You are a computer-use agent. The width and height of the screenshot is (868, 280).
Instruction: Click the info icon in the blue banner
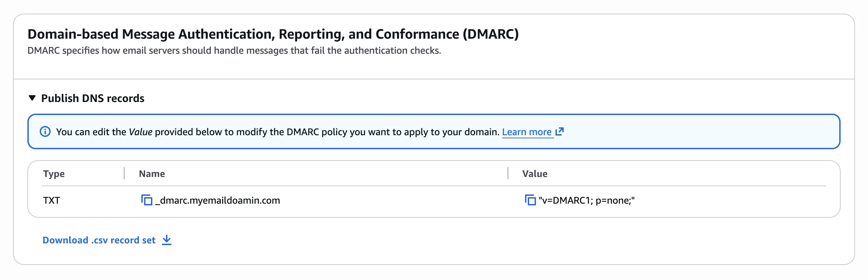(x=45, y=131)
